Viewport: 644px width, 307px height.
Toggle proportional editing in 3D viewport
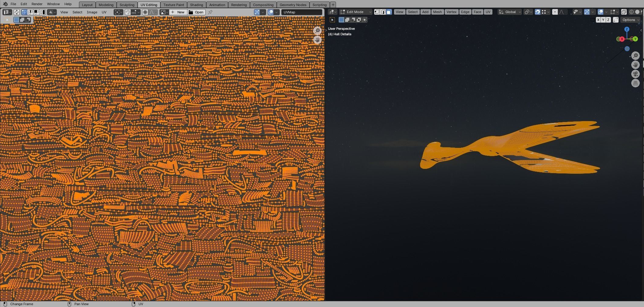click(x=555, y=12)
